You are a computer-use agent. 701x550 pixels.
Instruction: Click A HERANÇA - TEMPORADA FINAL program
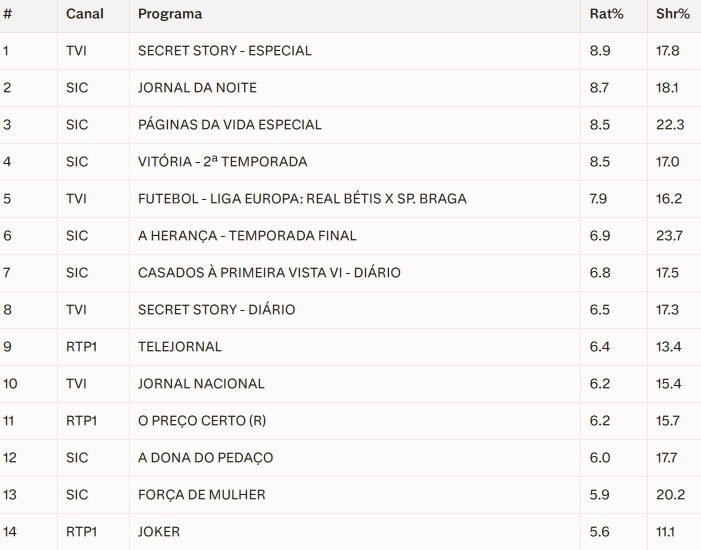(x=247, y=236)
